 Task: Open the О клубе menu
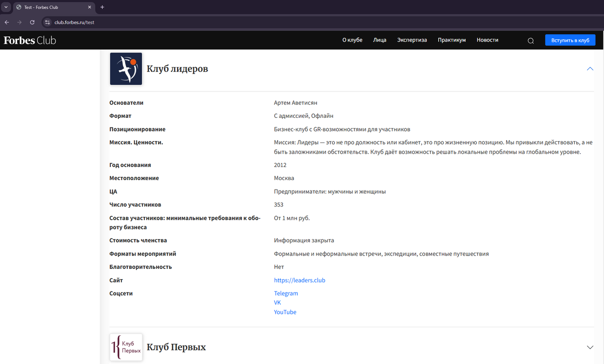352,40
